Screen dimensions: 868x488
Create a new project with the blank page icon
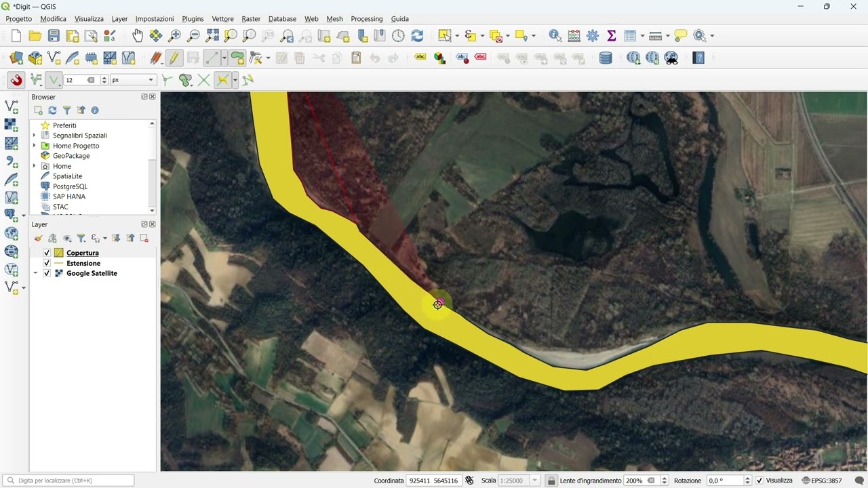pos(16,36)
